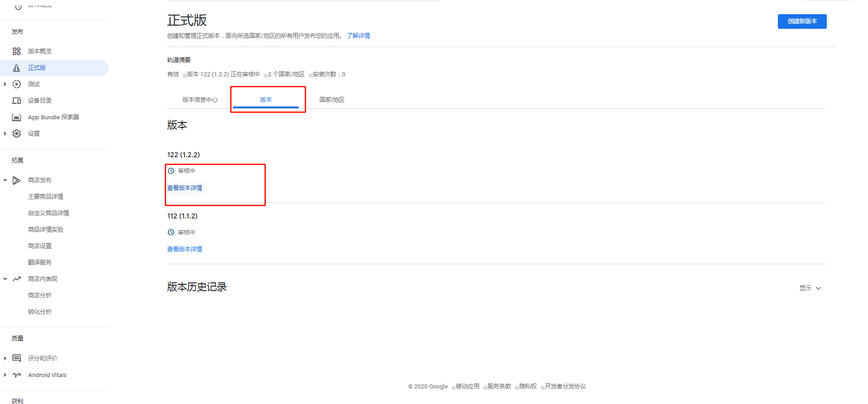The width and height of the screenshot is (868, 404).
Task: Click the 2 个国家/地区 summary text
Action: pos(286,74)
